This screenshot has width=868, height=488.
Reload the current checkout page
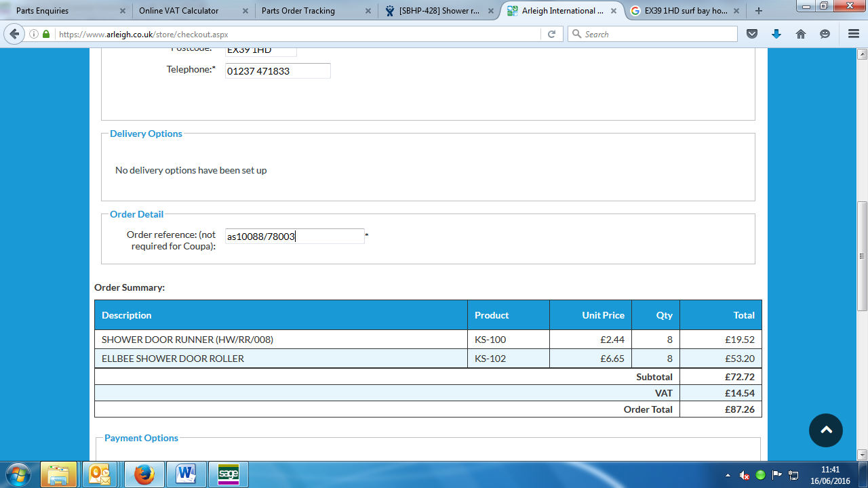point(551,34)
